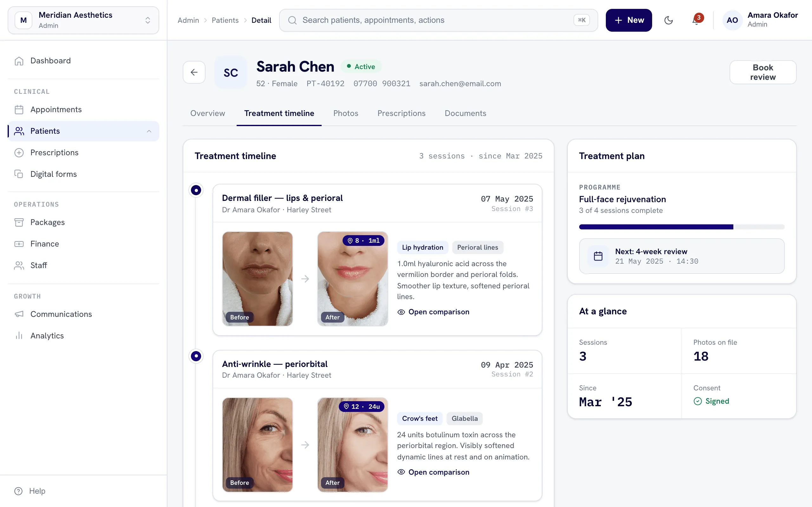Screen dimensions: 812x507
Task: Click the New button in header
Action: click(x=629, y=20)
